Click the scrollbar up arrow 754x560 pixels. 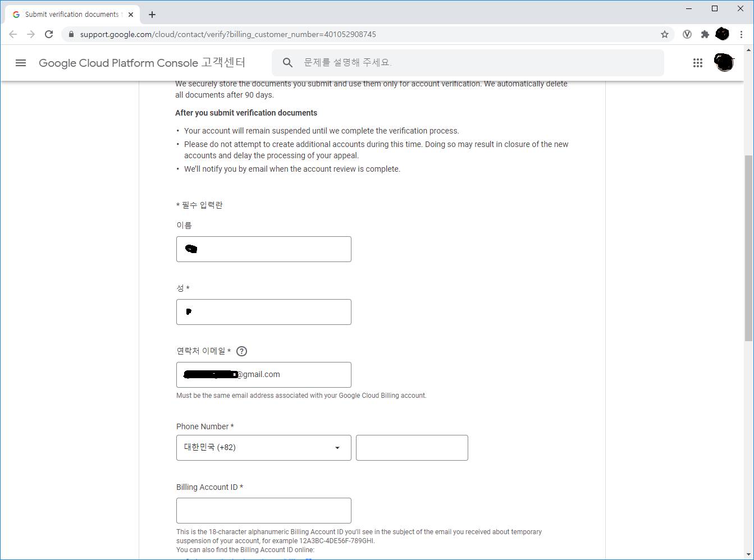coord(748,50)
